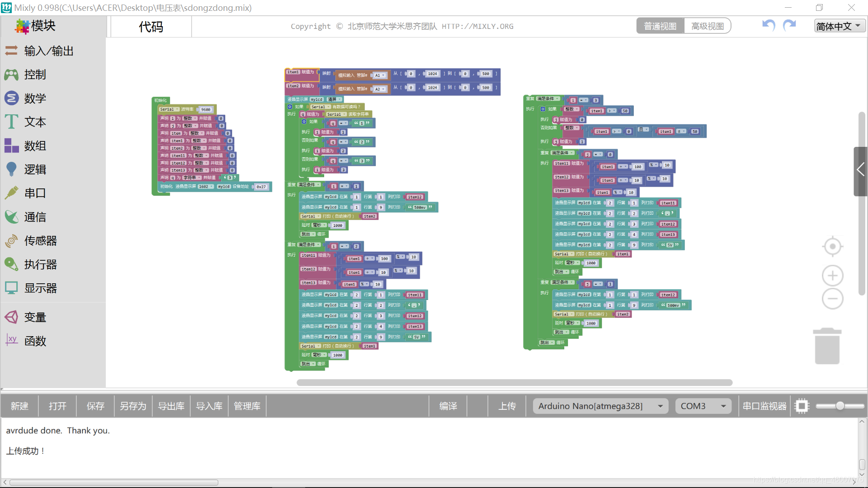Viewport: 868px width, 488px height.
Task: Click the 导入库 button
Action: pyautogui.click(x=209, y=406)
